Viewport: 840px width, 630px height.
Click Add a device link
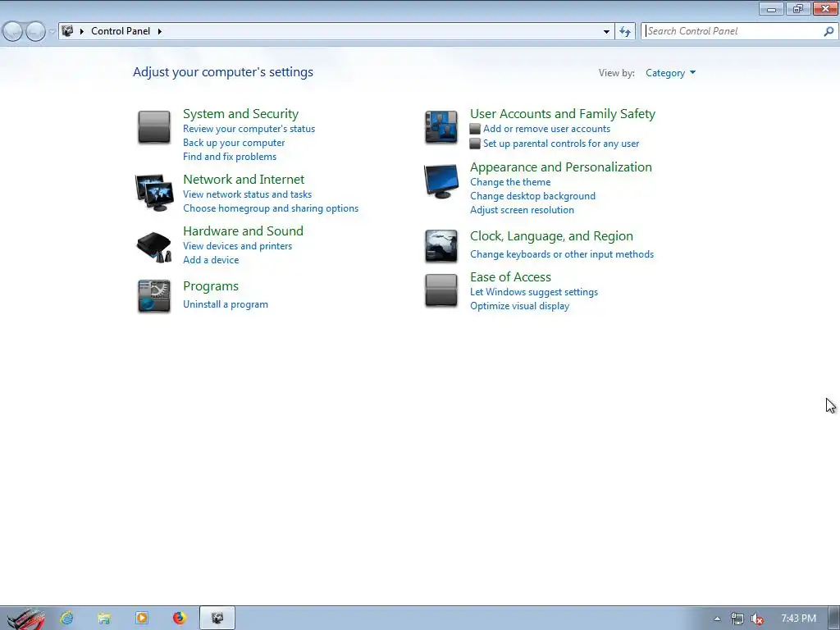click(x=211, y=260)
